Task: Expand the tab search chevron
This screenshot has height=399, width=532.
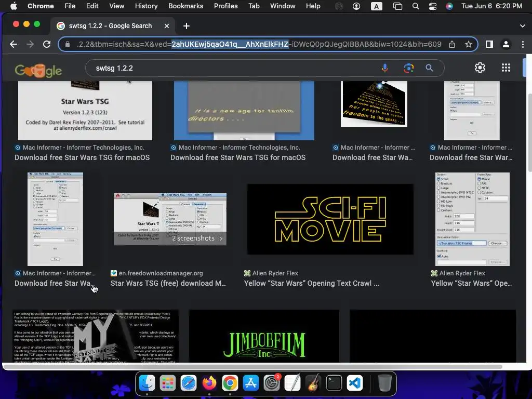Action: tap(523, 26)
